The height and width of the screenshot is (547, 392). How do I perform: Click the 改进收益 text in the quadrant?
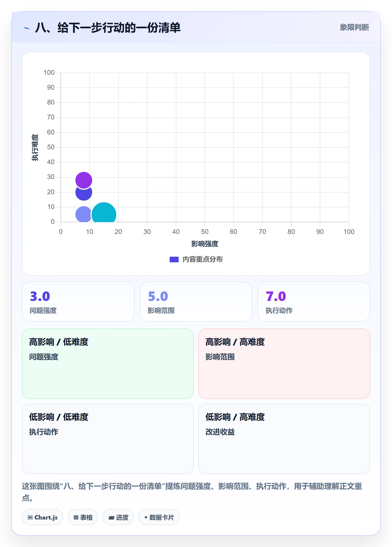[220, 432]
